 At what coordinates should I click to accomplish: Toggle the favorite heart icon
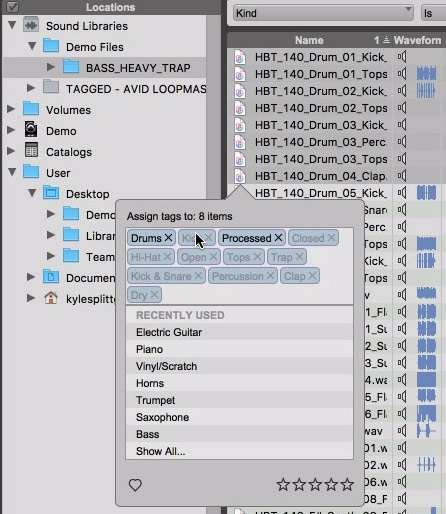coord(135,485)
